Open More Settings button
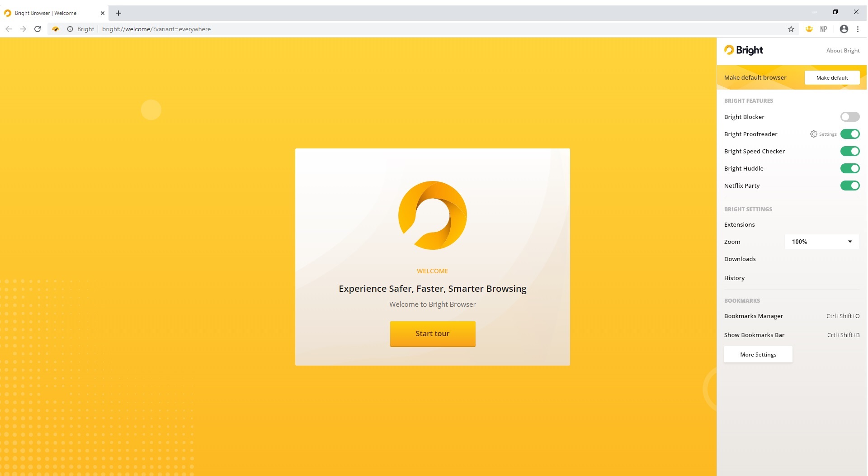 click(x=758, y=355)
